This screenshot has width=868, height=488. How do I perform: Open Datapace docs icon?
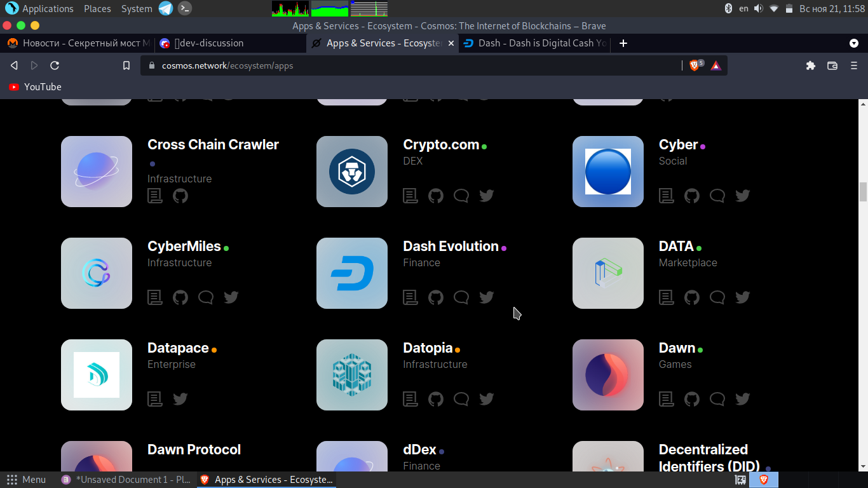pos(155,399)
